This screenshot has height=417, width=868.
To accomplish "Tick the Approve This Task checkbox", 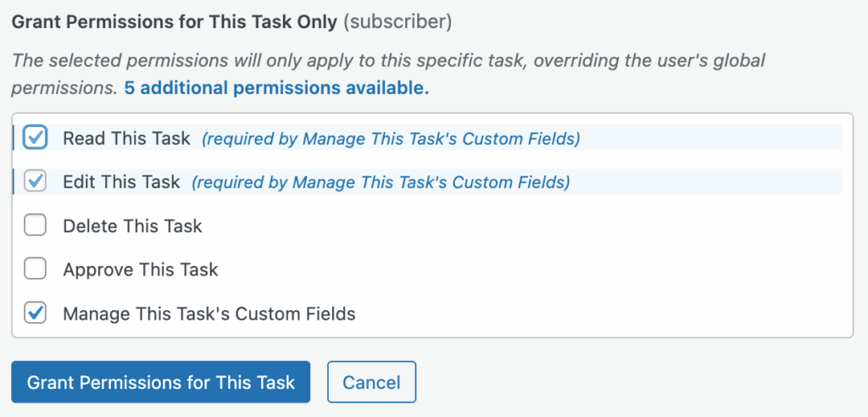I will pos(36,270).
